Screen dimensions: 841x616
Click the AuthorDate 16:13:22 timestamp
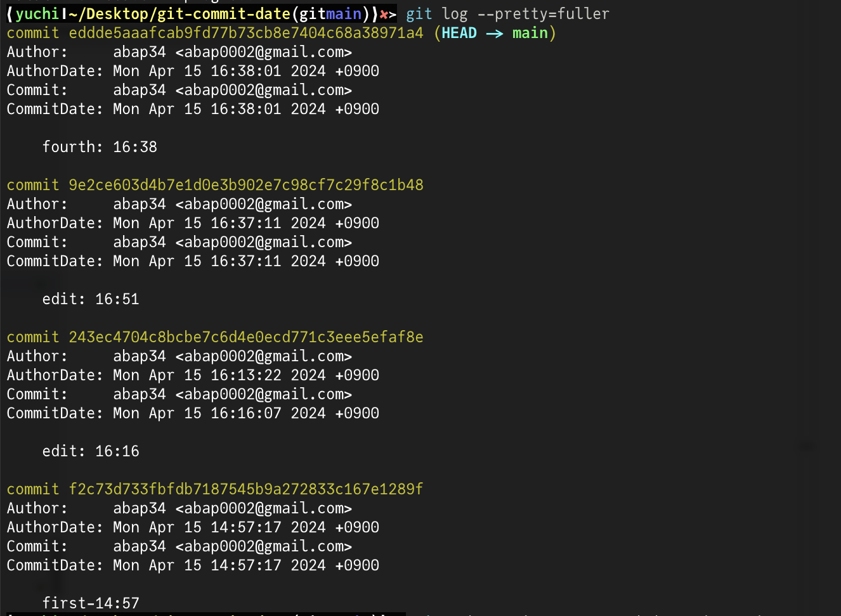pyautogui.click(x=246, y=375)
